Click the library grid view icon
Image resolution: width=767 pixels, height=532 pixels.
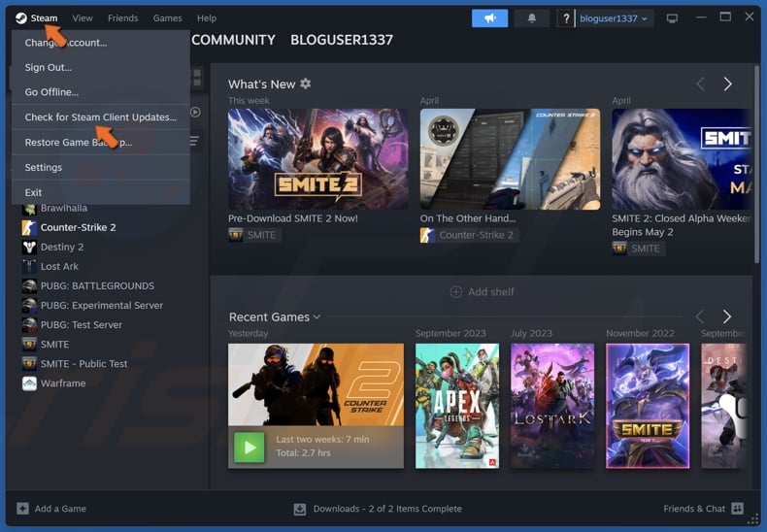coord(197,78)
